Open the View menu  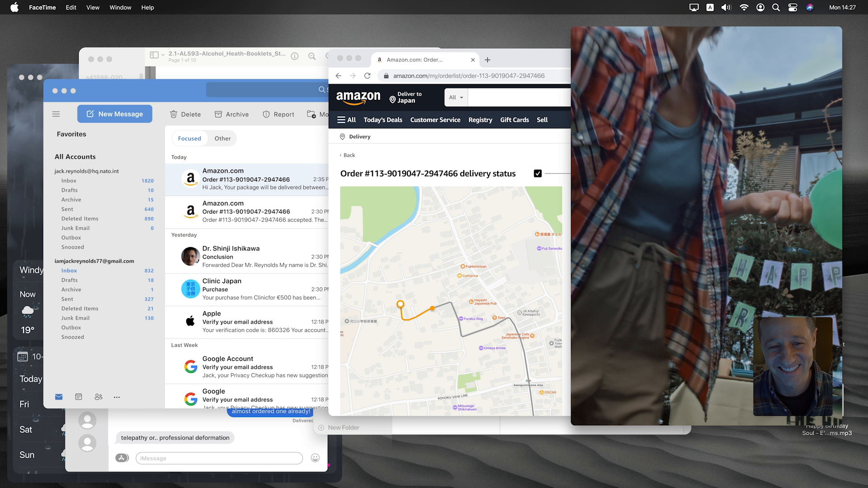(x=93, y=7)
